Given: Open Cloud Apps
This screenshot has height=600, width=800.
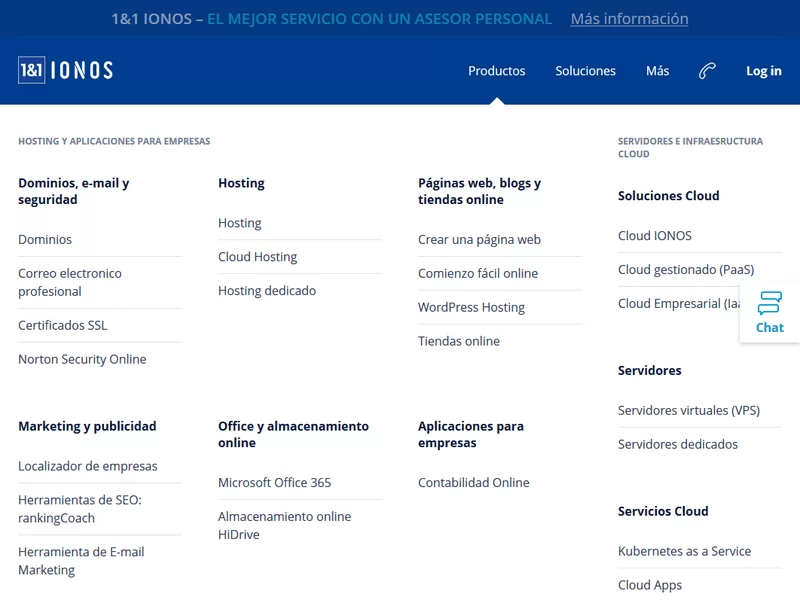Looking at the screenshot, I should pyautogui.click(x=649, y=585).
